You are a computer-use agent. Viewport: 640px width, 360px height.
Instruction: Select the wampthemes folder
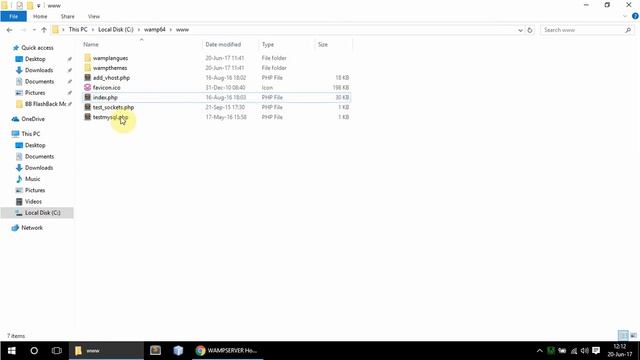tap(110, 68)
